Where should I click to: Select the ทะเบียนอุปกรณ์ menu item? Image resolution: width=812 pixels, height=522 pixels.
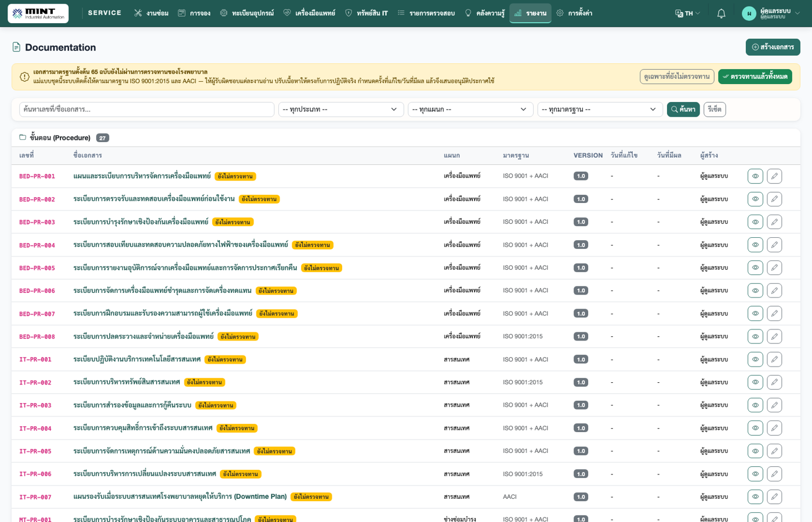coord(247,13)
